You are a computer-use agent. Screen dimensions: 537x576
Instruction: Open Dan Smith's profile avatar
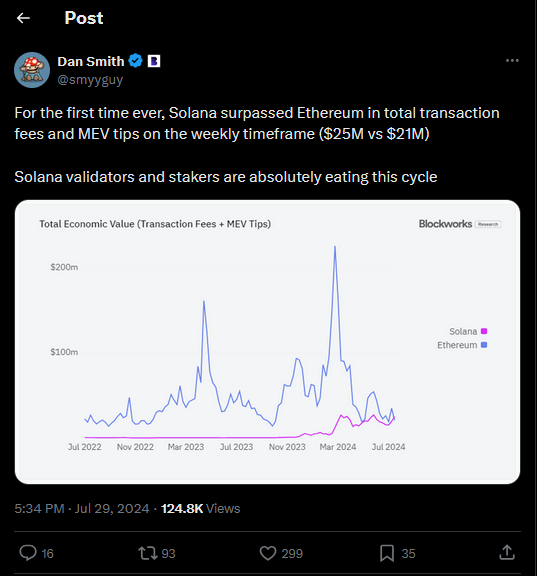[32, 70]
